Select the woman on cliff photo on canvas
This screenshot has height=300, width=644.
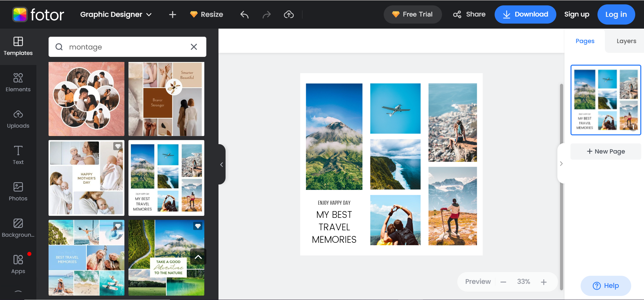(x=453, y=123)
